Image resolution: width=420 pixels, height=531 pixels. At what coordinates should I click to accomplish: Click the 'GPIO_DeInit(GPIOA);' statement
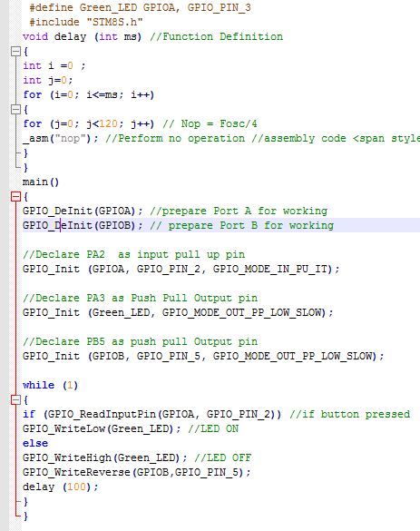click(x=83, y=211)
